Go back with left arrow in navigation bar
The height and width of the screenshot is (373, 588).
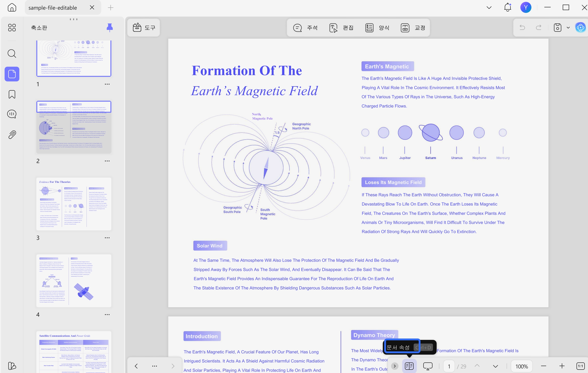(x=136, y=366)
